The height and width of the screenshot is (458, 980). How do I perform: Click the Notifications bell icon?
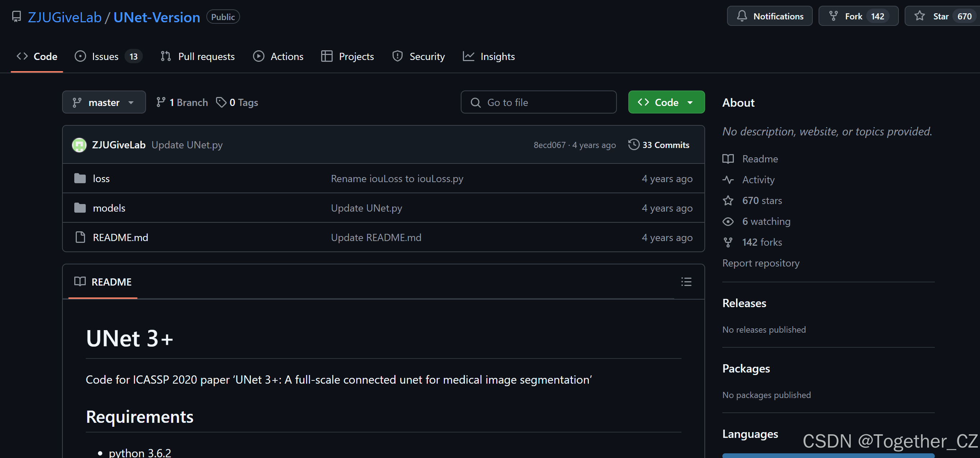coord(741,16)
